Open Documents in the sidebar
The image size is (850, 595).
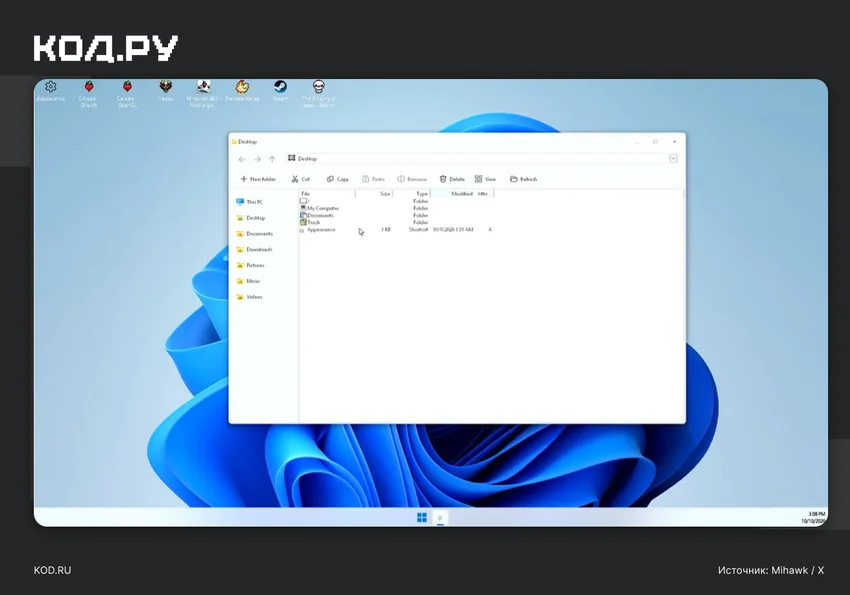[255, 234]
